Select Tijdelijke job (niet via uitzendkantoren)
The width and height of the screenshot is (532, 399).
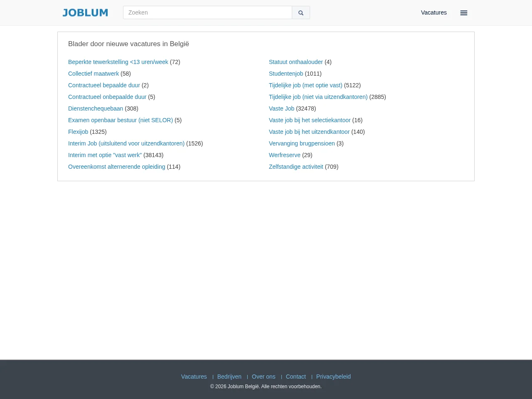318,97
